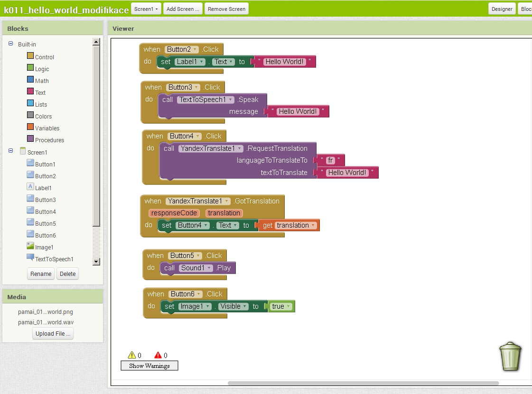The height and width of the screenshot is (394, 532).
Task: Select Label1 in the component tree
Action: pyautogui.click(x=43, y=188)
